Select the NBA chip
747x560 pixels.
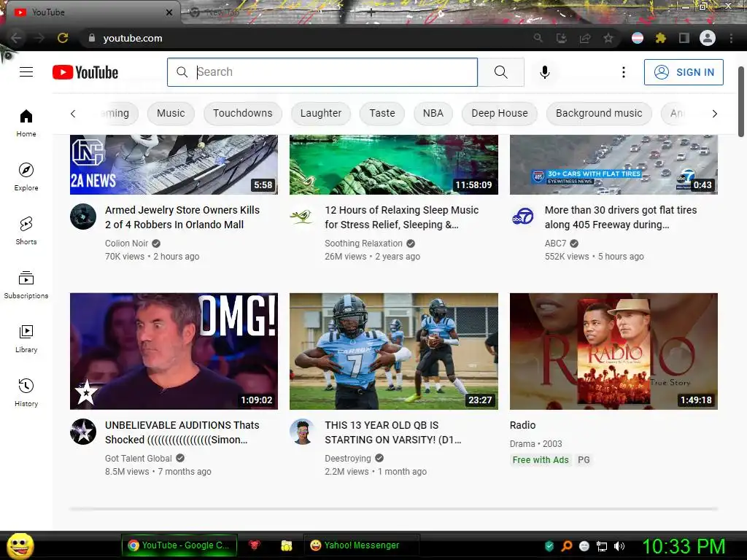point(433,113)
